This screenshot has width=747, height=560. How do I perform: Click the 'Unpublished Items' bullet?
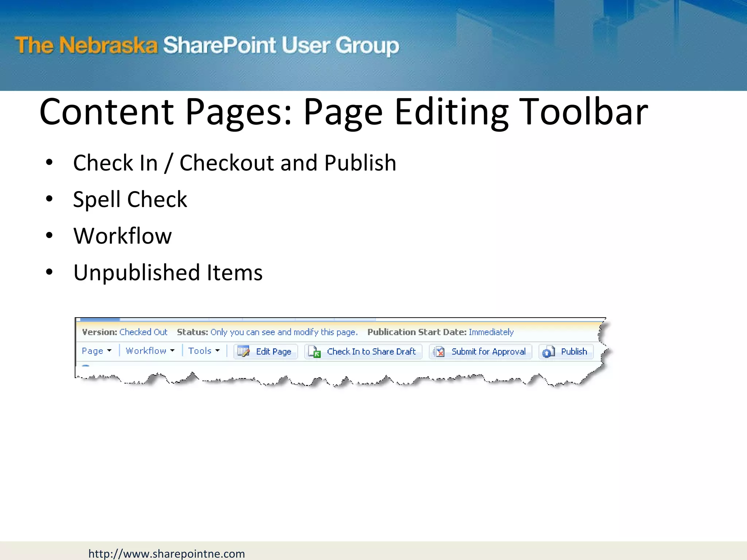click(x=168, y=273)
